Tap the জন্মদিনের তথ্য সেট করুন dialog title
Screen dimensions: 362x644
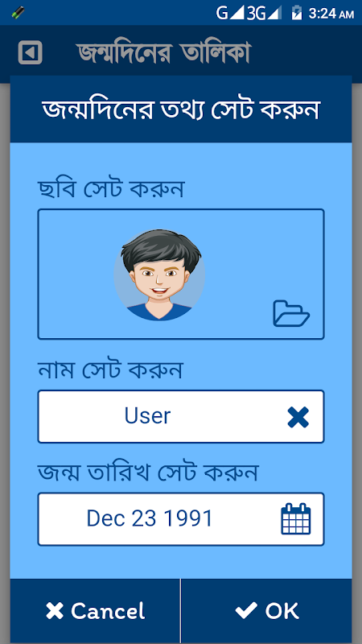pyautogui.click(x=181, y=109)
